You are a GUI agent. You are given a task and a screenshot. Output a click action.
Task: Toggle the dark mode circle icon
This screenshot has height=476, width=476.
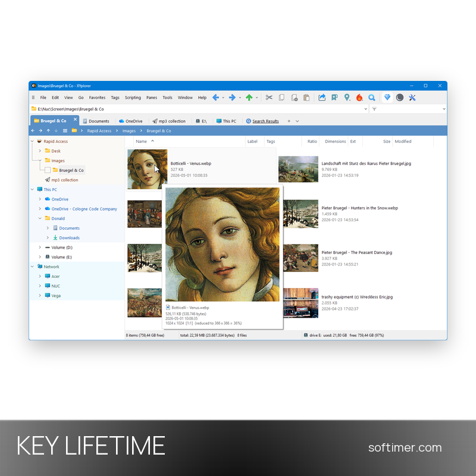[400, 98]
